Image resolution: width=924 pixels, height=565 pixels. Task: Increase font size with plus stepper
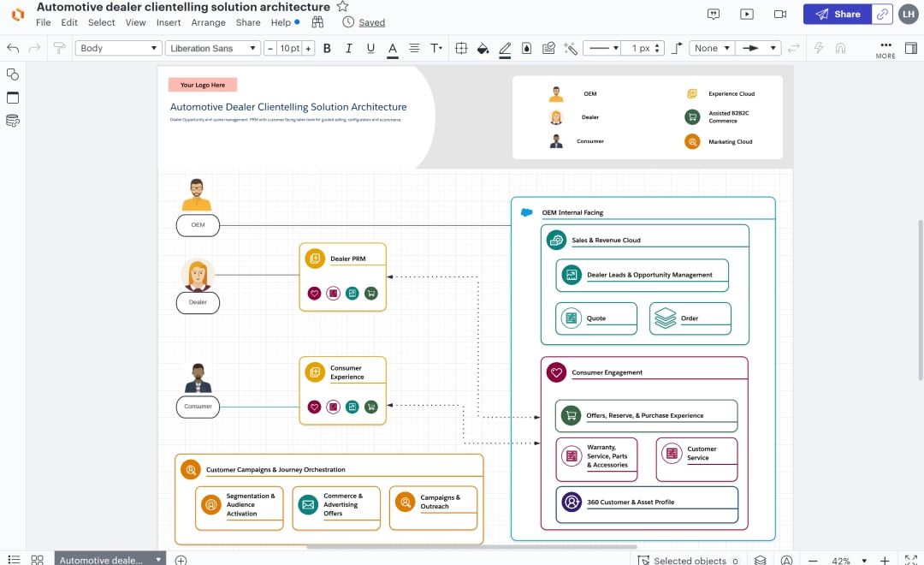point(309,49)
